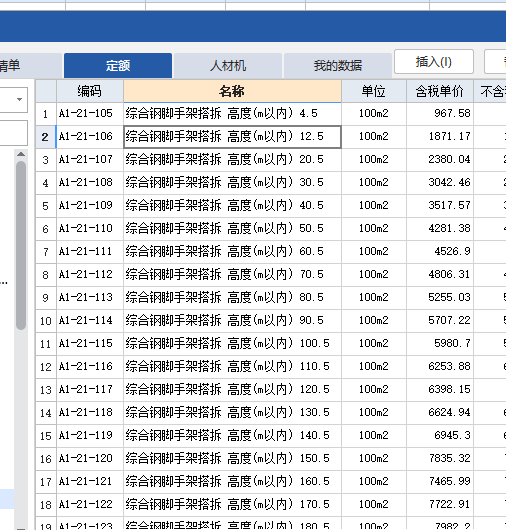
Task: Click price value 6253.88
Action: [450, 366]
